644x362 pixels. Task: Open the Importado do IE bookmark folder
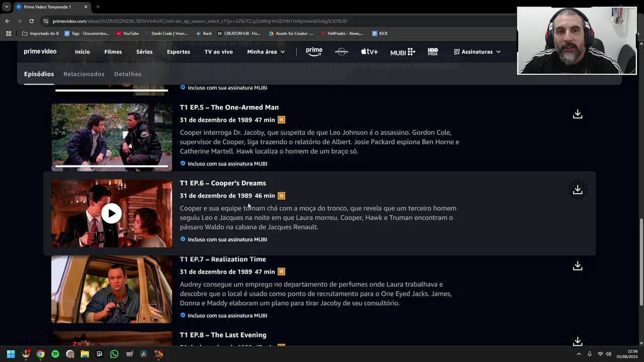[x=40, y=34]
